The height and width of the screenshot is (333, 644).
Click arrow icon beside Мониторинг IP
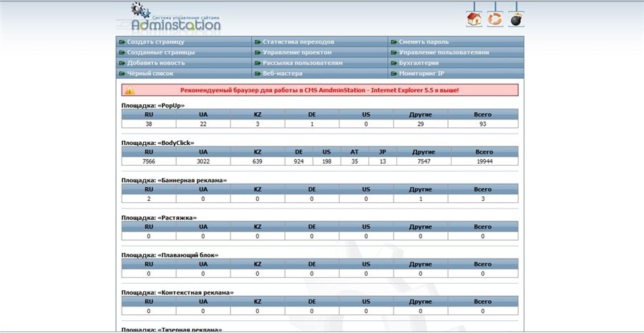pos(394,74)
